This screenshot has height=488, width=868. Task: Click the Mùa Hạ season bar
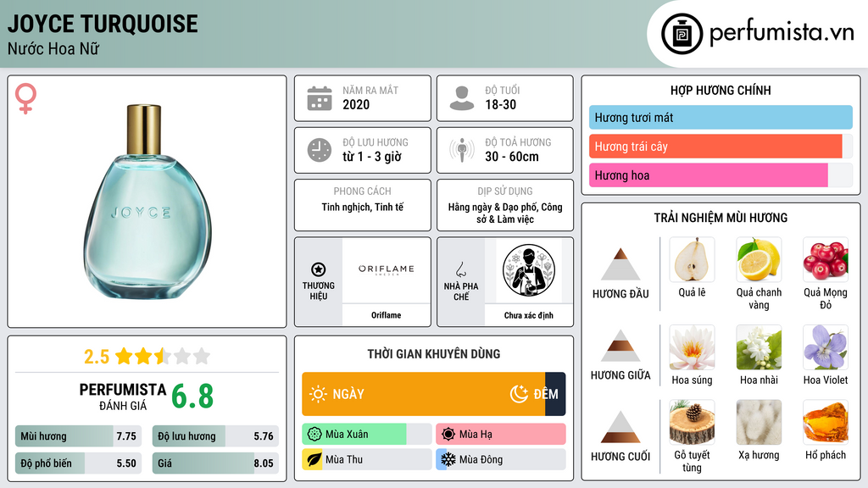[x=500, y=435]
